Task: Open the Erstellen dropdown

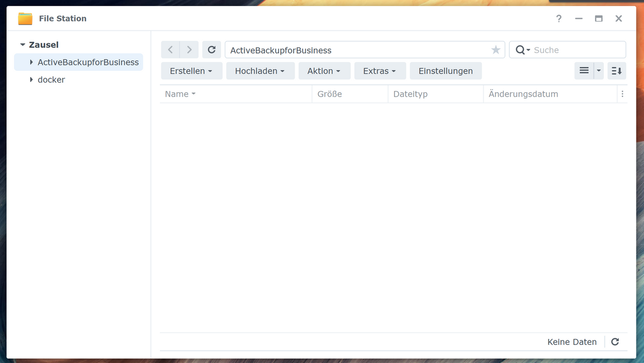Action: [x=192, y=71]
